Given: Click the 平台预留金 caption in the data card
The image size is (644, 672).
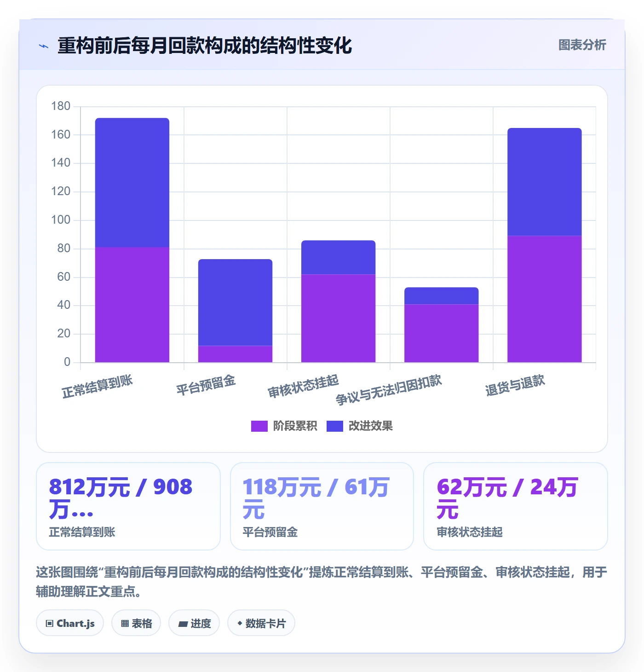Looking at the screenshot, I should click(270, 533).
